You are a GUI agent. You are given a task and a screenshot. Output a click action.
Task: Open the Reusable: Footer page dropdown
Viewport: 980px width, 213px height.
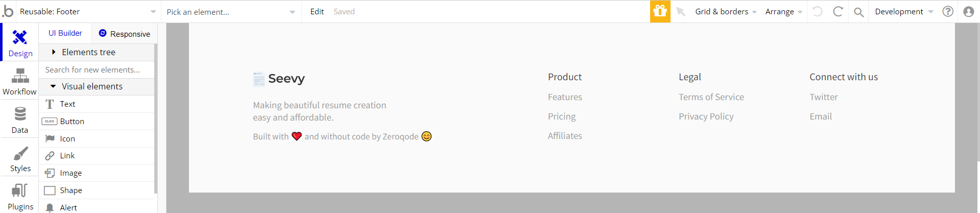88,11
